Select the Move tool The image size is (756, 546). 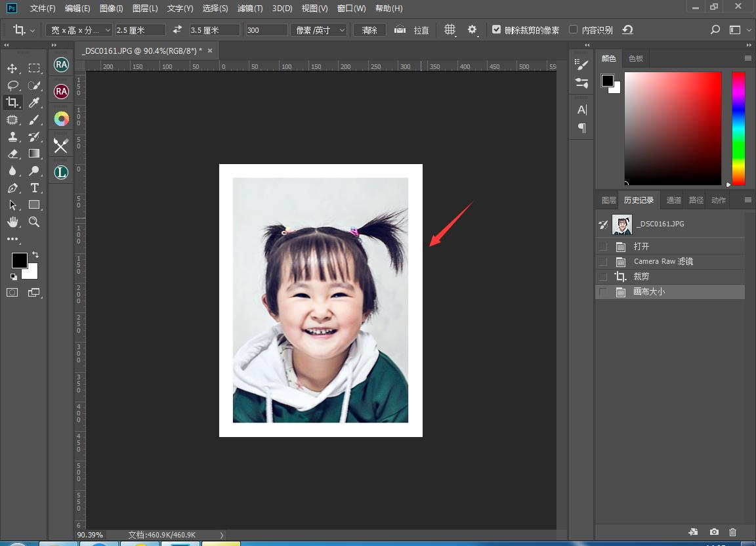(x=12, y=68)
